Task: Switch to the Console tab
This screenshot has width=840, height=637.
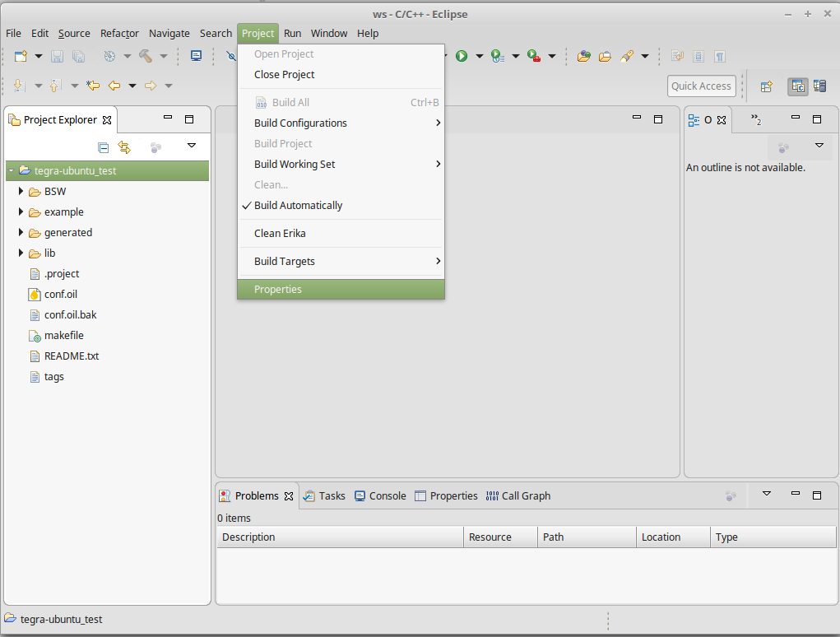Action: coord(380,496)
